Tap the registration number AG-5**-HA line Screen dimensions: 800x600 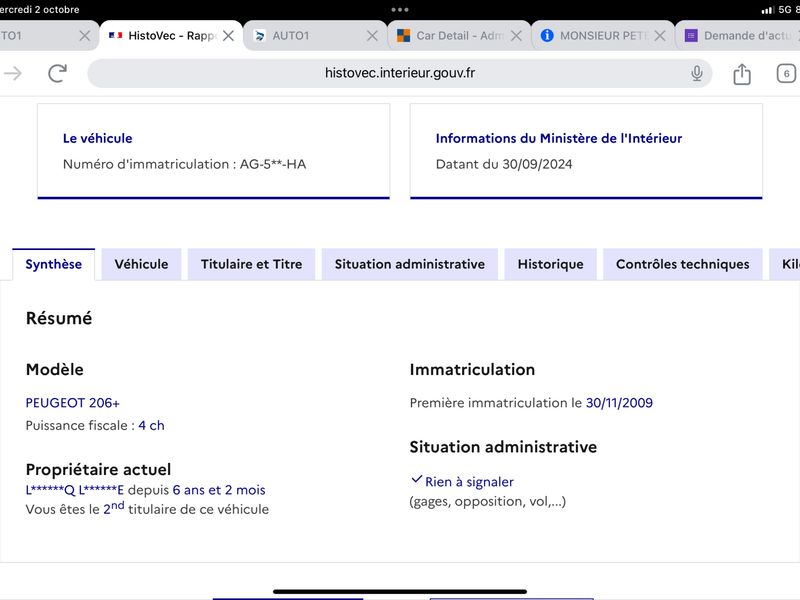[x=184, y=164]
